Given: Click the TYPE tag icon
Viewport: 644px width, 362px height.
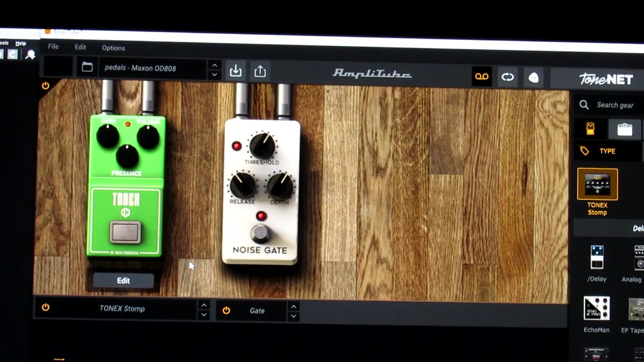Looking at the screenshot, I should [x=585, y=151].
